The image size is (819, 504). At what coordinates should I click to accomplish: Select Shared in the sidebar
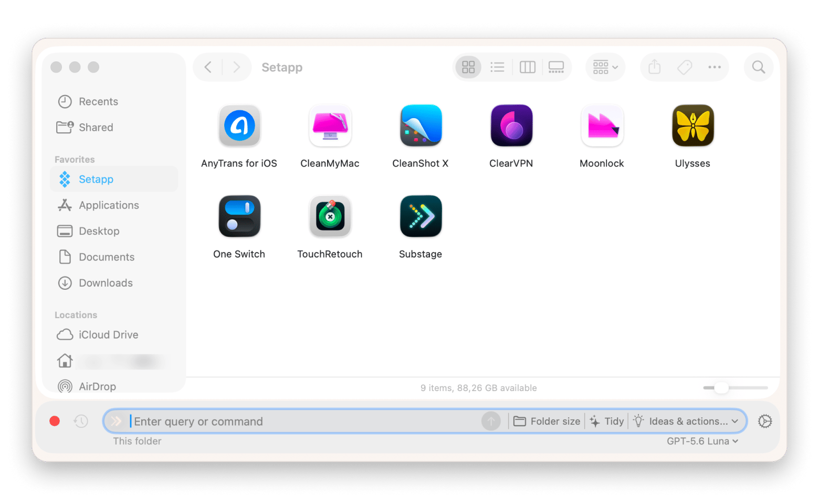[114, 127]
